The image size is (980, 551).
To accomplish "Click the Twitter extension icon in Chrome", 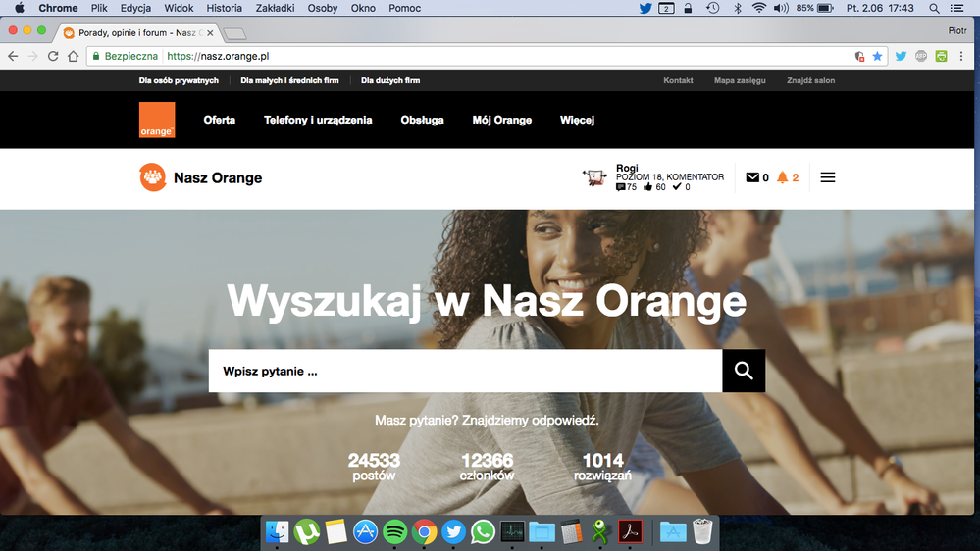I will click(901, 56).
